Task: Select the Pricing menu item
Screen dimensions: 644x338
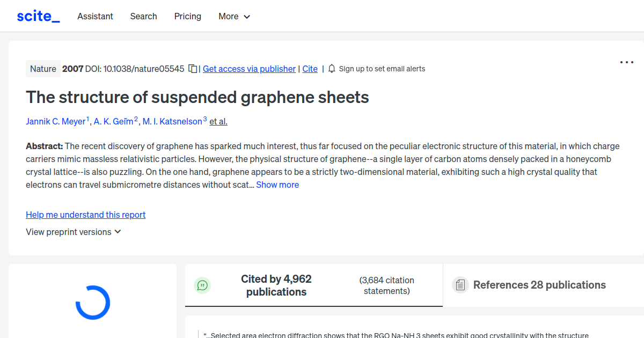Action: [187, 17]
